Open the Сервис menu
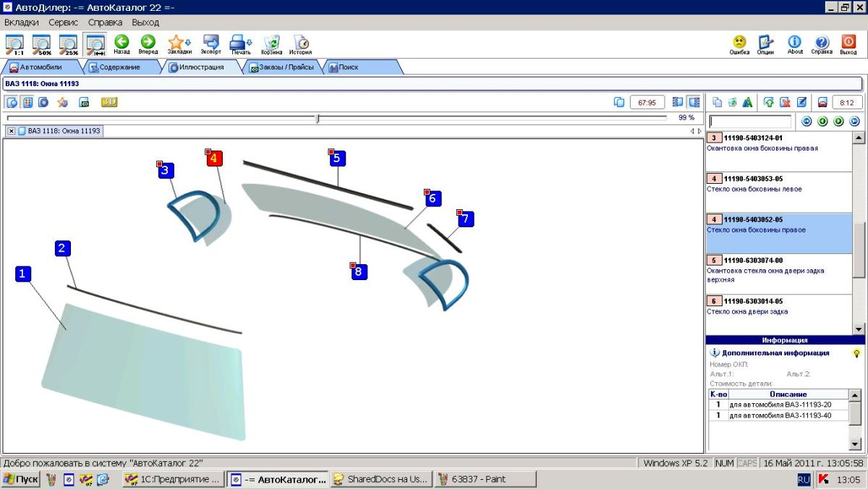 pyautogui.click(x=64, y=22)
